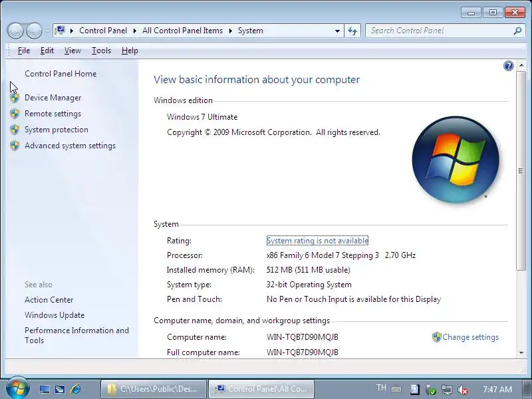Launch Internet Explorer from quick launch
532x399 pixels.
coord(75,389)
